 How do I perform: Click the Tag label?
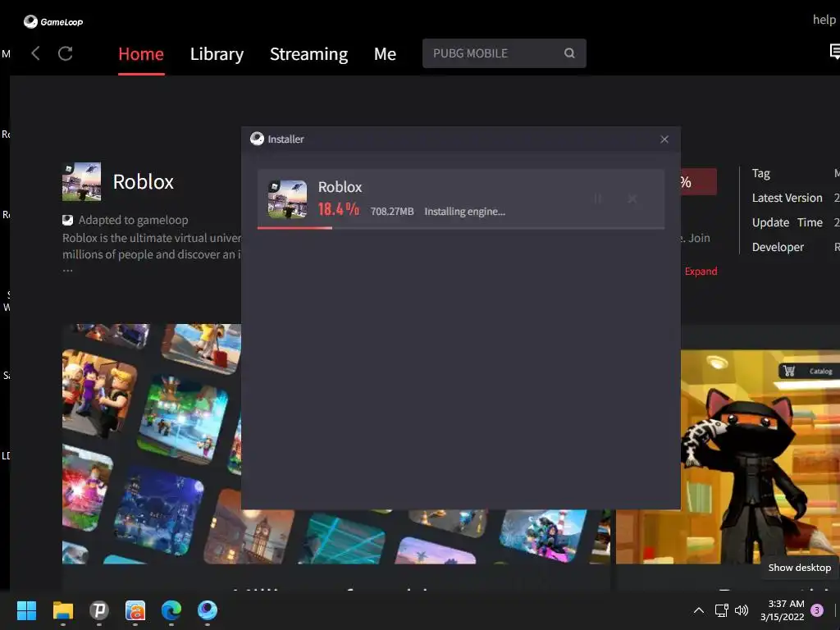pos(760,174)
